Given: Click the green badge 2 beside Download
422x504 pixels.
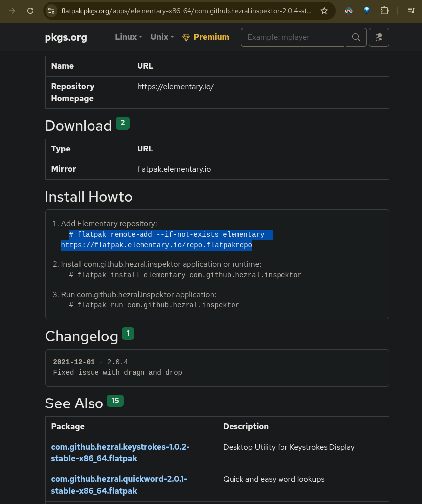Looking at the screenshot, I should tap(122, 123).
